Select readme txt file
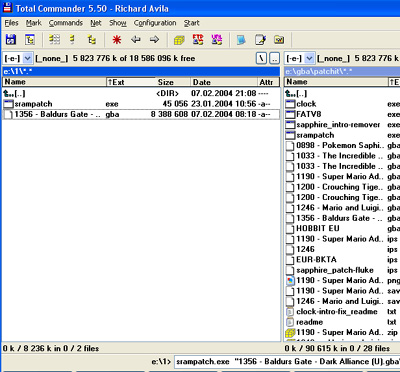Screen dimensions: 400x372 coord(342,322)
